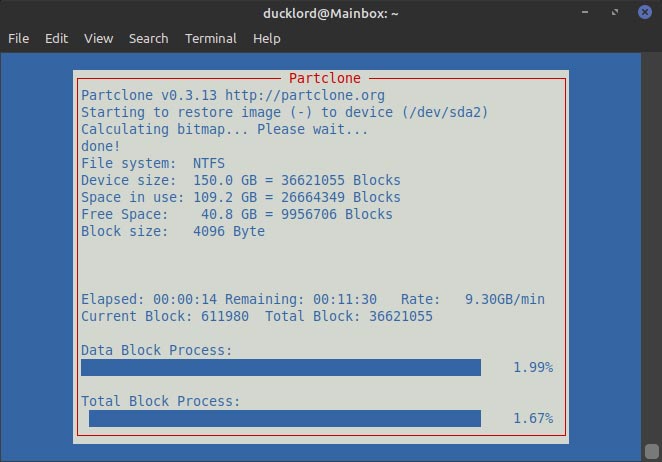Click the Remaining time 00:11:30

[345, 299]
